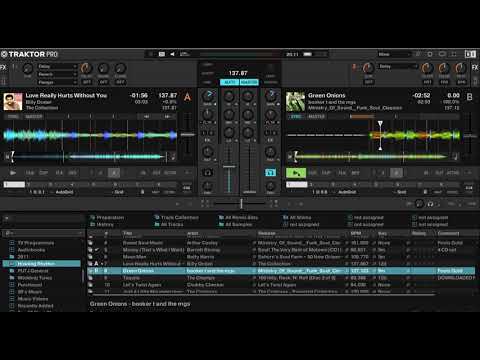Screen dimensions: 480x360
Task: Click the CUE button on deck A
Action: (x=30, y=173)
